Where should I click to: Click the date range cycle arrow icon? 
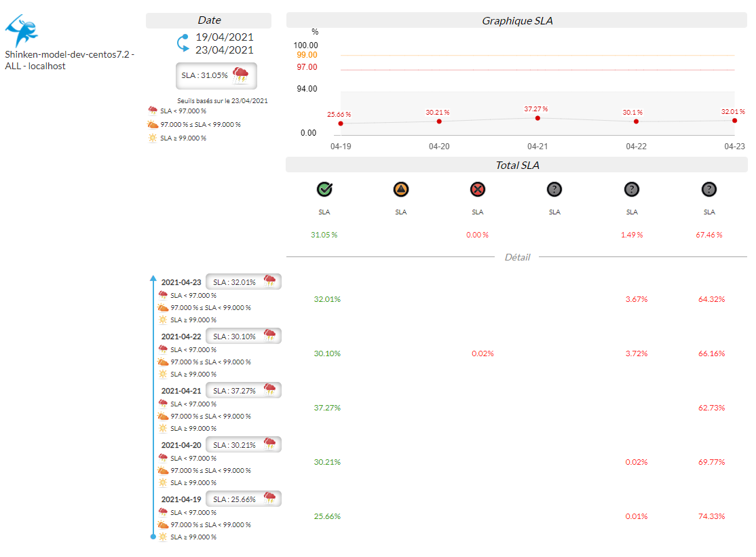pyautogui.click(x=183, y=43)
